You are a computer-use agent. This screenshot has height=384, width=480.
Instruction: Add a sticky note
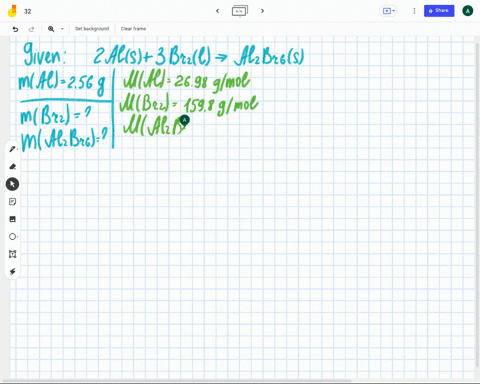tap(12, 202)
